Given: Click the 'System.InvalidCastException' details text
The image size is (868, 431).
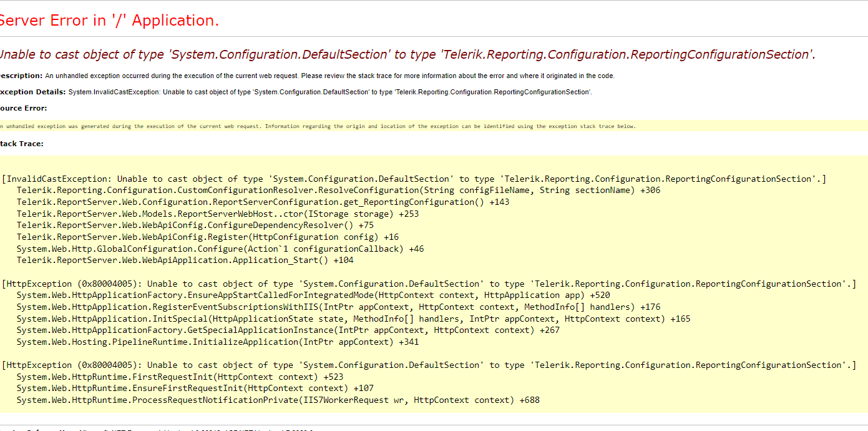Looking at the screenshot, I should point(330,92).
